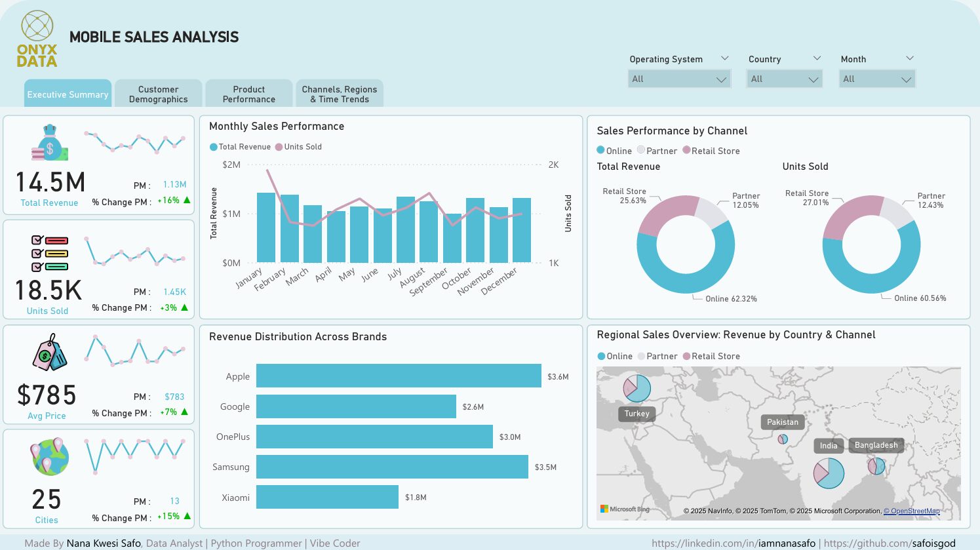Click Retail Store legend swatch in Regional Sales Overview
Viewport: 980px width, 550px height.
(686, 356)
